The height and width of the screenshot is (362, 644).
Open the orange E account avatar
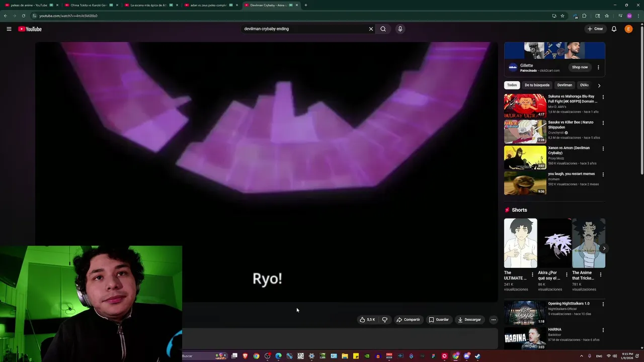tap(628, 29)
